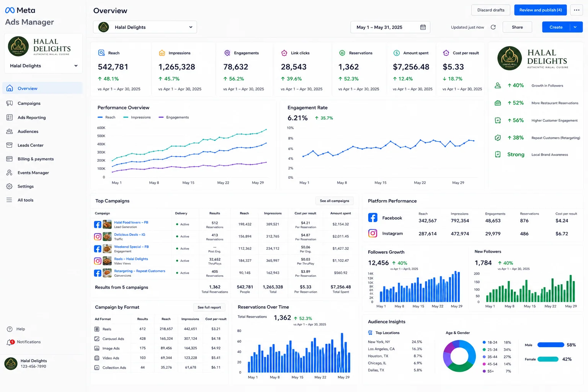Open the May 1 – May 31, 2025 date picker

click(x=390, y=27)
